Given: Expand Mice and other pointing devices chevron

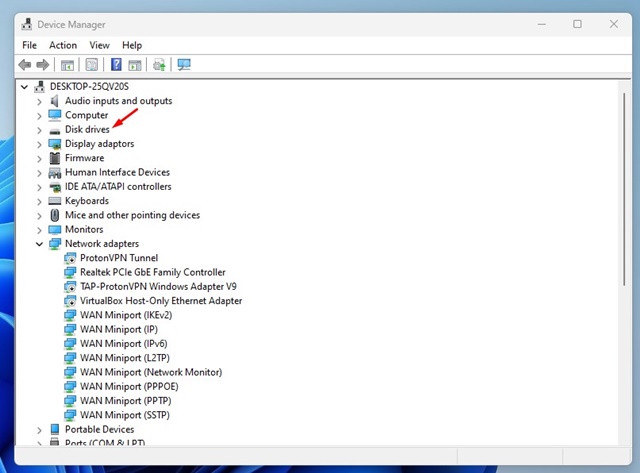Looking at the screenshot, I should point(39,215).
